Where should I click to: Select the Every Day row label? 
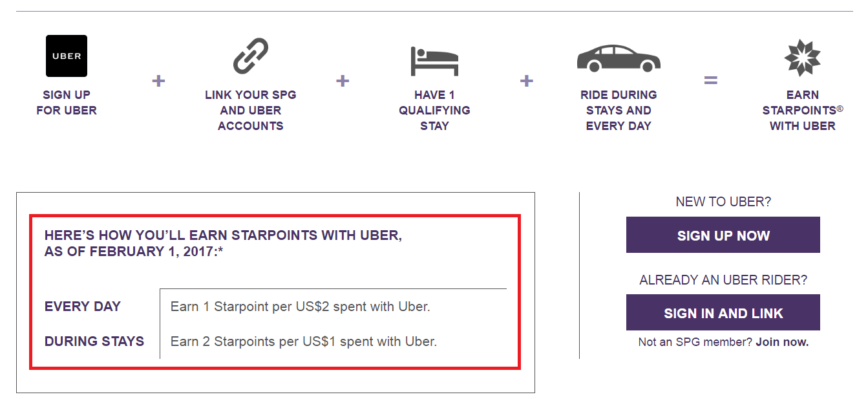point(83,307)
